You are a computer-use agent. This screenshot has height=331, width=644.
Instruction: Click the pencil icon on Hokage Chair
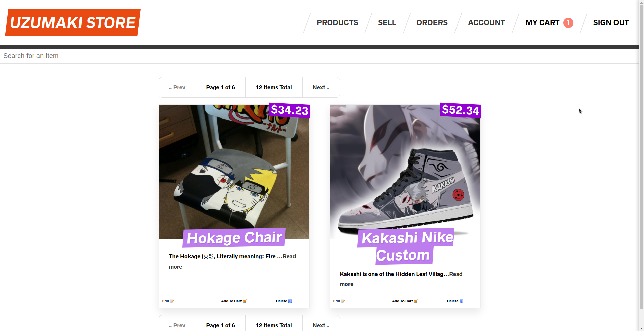[172, 301]
